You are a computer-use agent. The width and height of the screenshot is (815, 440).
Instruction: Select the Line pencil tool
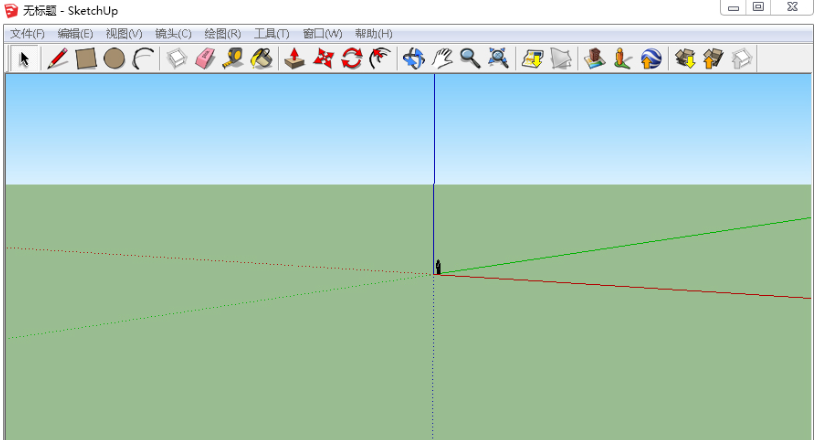pyautogui.click(x=58, y=58)
